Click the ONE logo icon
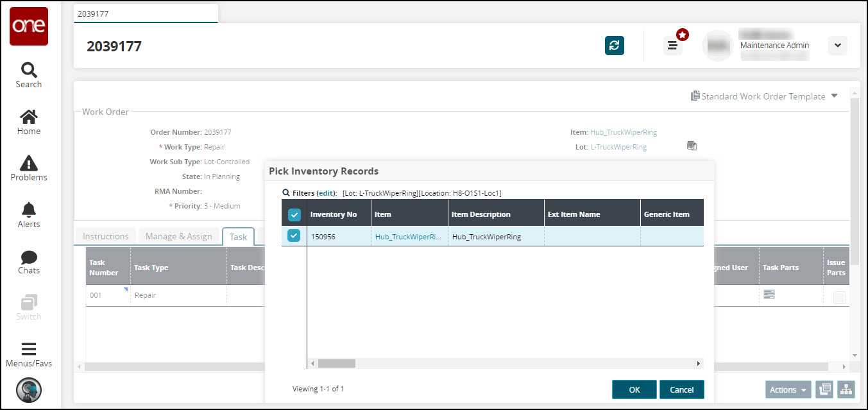 point(28,26)
